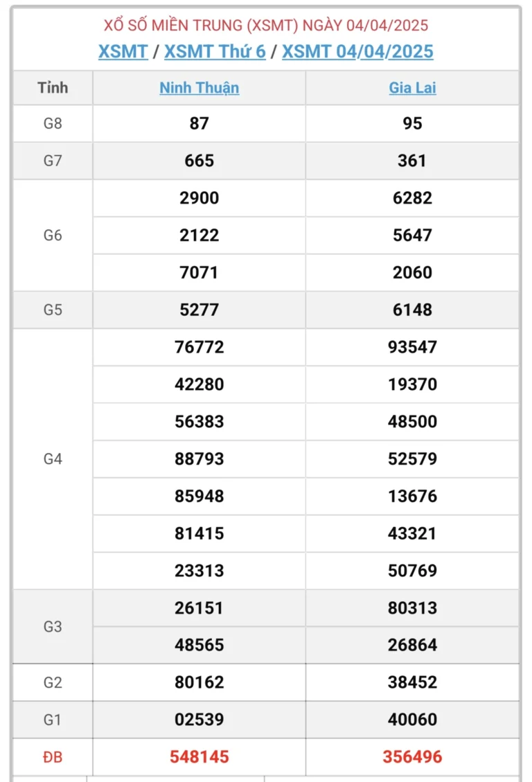This screenshot has width=532, height=782.
Task: Open the Gia Lai province link
Action: (x=412, y=88)
